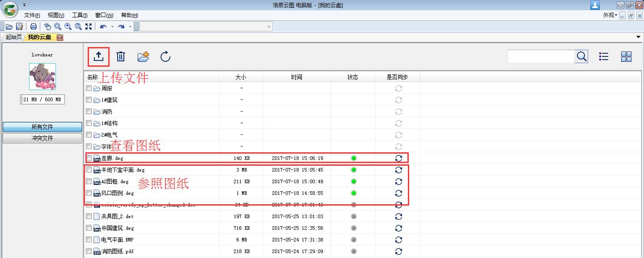Switch to grid thumbnail view

pyautogui.click(x=626, y=56)
